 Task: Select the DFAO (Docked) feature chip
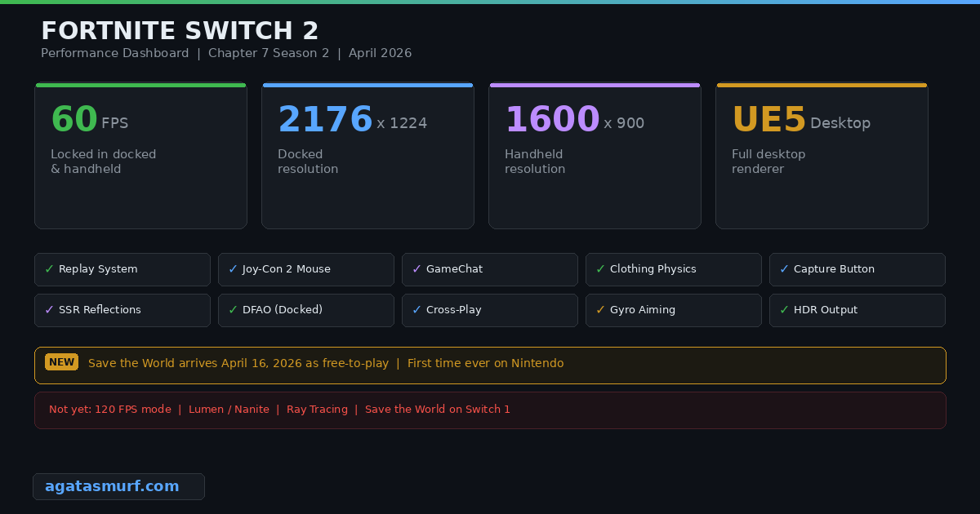[x=306, y=310]
